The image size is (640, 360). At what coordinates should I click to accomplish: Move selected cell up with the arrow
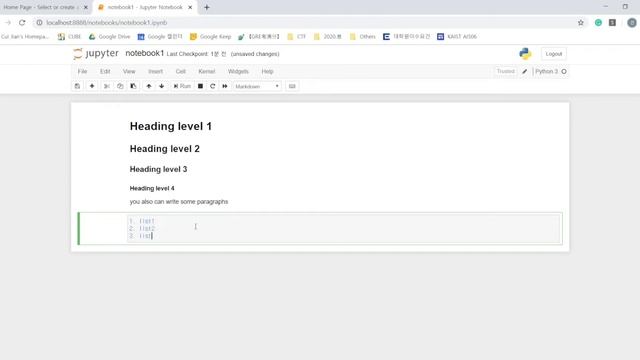point(149,86)
